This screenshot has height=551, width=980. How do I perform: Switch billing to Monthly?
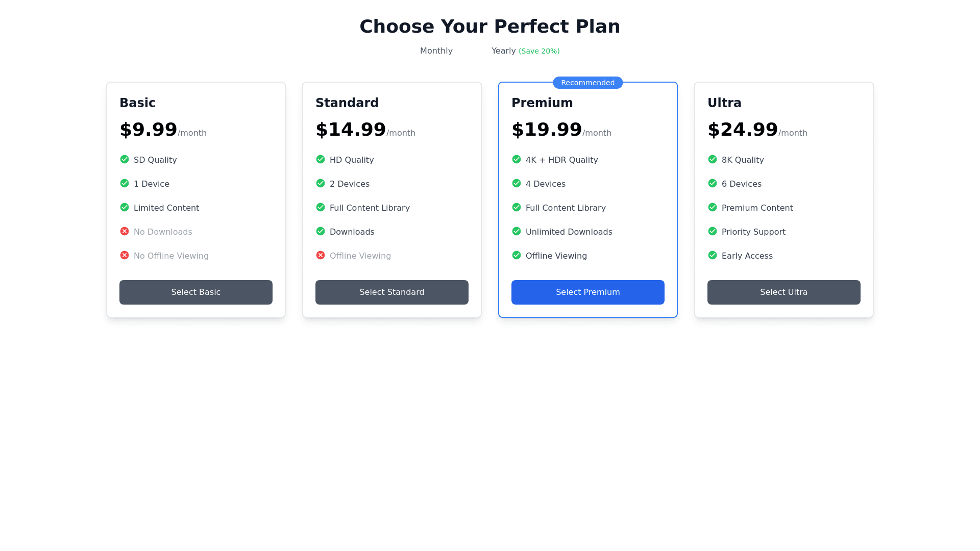[436, 51]
